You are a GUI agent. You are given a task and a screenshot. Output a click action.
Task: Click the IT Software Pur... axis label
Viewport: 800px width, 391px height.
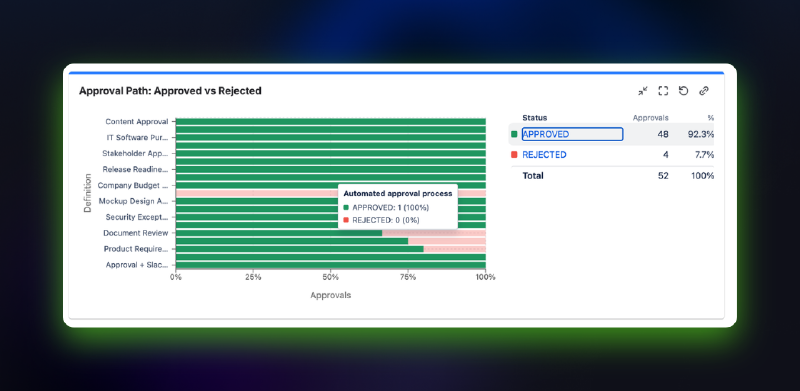pyautogui.click(x=137, y=137)
